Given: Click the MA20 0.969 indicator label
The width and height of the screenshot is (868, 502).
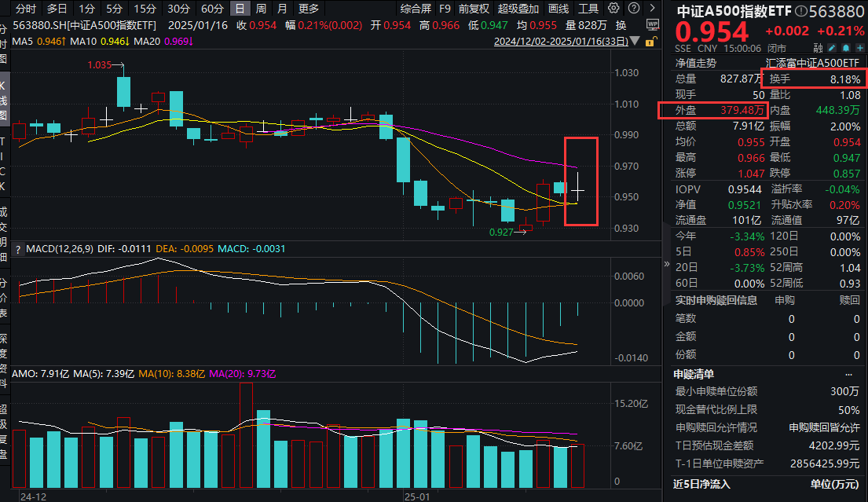Looking at the screenshot, I should [164, 42].
